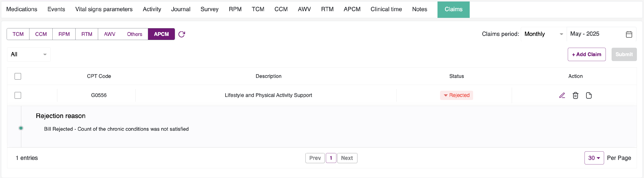Select the Others claims sub-tab
Viewport: 644px width, 178px height.
tap(135, 34)
